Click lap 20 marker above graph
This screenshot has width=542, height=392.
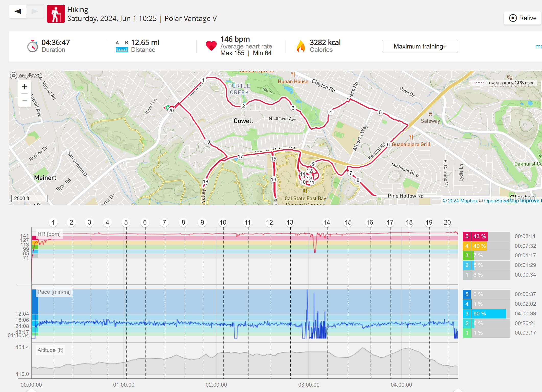tap(447, 223)
